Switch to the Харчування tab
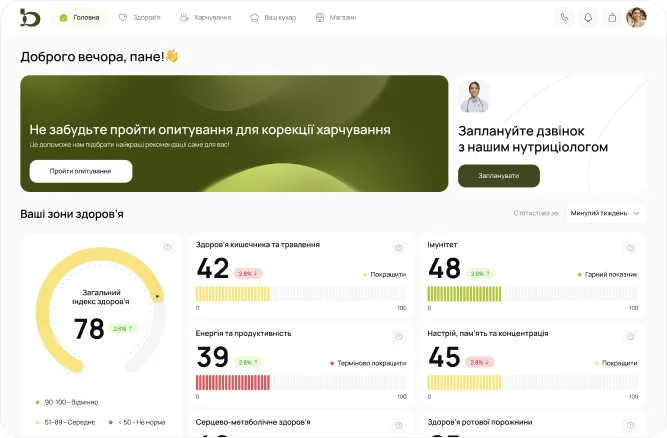Image resolution: width=667 pixels, height=438 pixels. click(x=205, y=17)
